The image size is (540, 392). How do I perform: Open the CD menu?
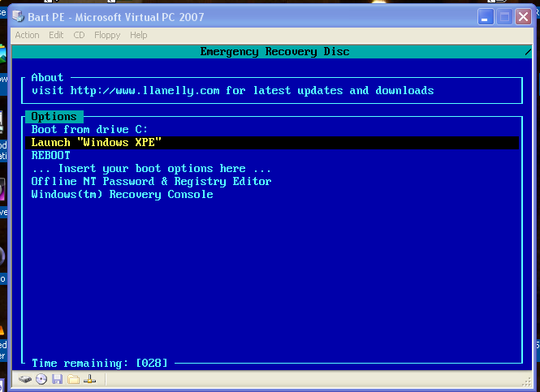pos(79,35)
